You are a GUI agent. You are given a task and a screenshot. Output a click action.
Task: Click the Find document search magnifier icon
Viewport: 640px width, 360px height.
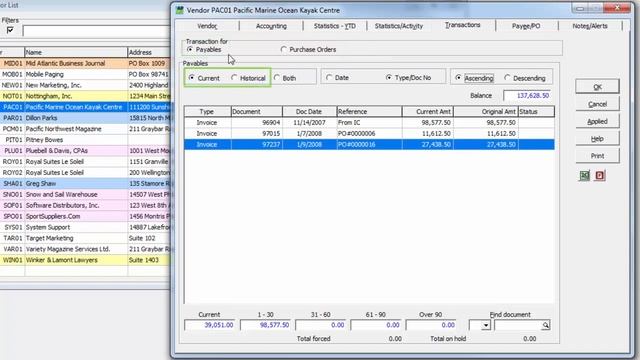(x=545, y=325)
